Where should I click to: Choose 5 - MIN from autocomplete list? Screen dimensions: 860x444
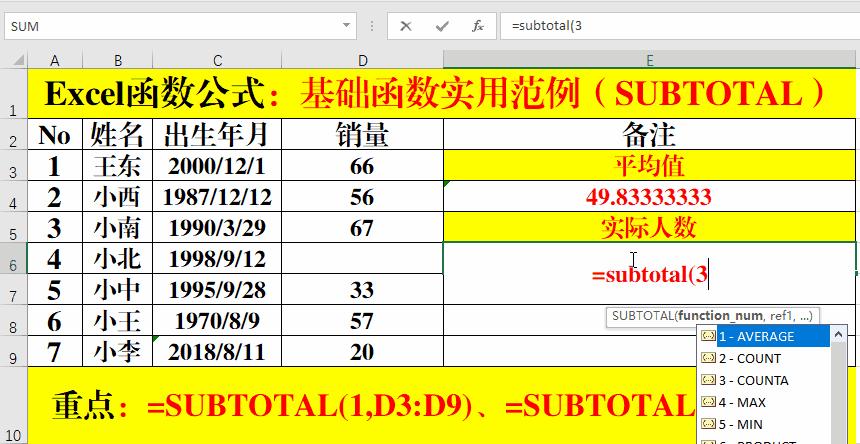(766, 424)
